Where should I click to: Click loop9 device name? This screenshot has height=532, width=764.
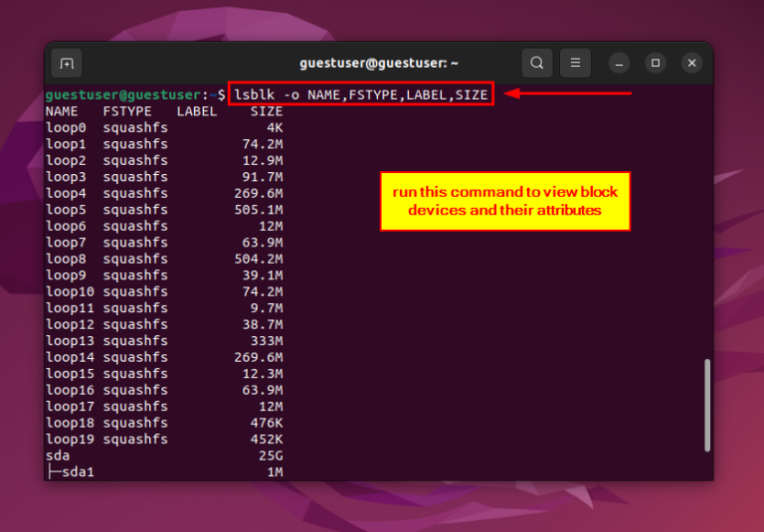[66, 275]
